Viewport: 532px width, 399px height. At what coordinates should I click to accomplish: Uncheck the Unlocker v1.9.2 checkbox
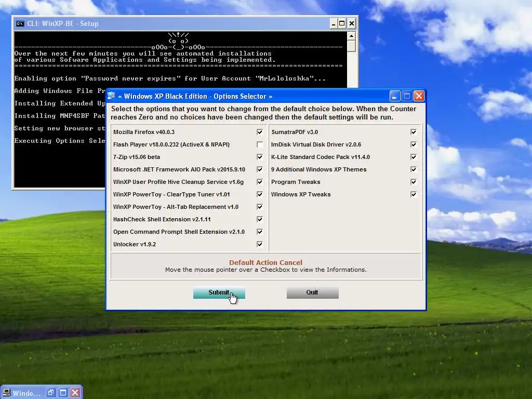(260, 244)
